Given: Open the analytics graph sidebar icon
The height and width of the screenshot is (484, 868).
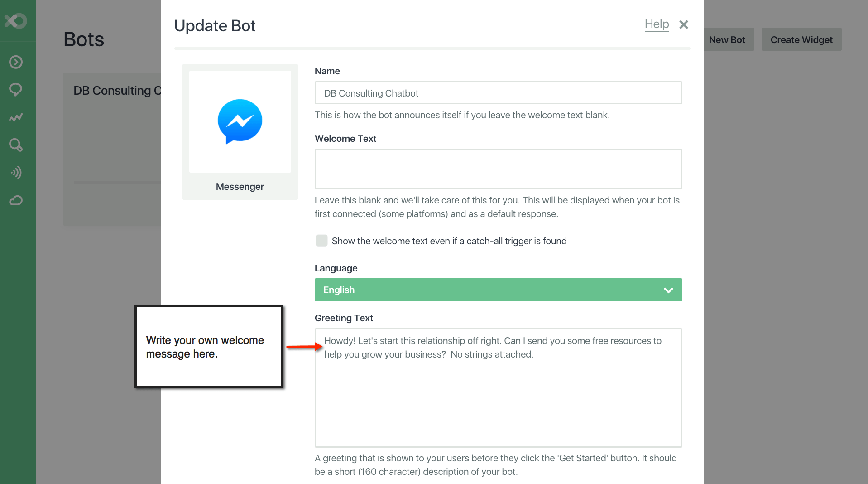Looking at the screenshot, I should pos(16,118).
